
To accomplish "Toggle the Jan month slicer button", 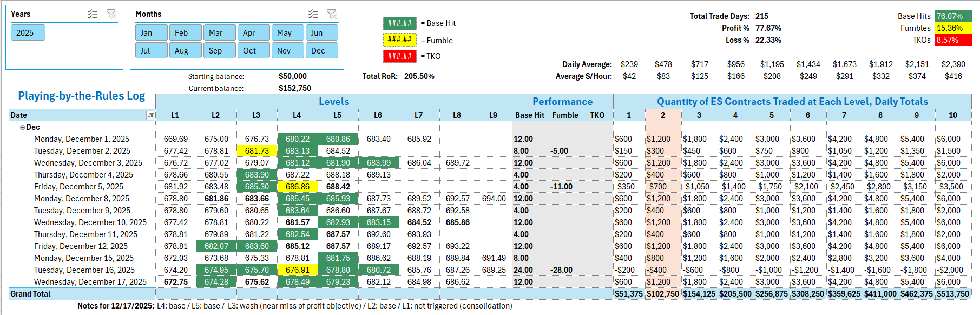I will pos(151,33).
